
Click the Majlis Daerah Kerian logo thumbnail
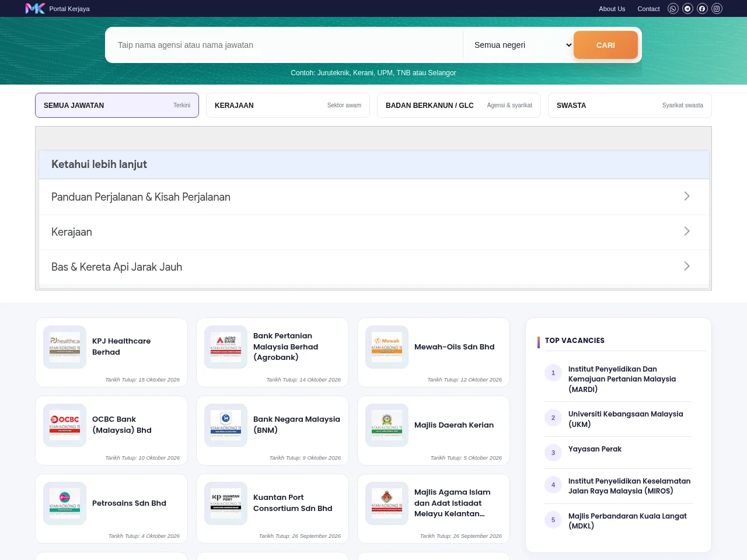[x=387, y=425]
